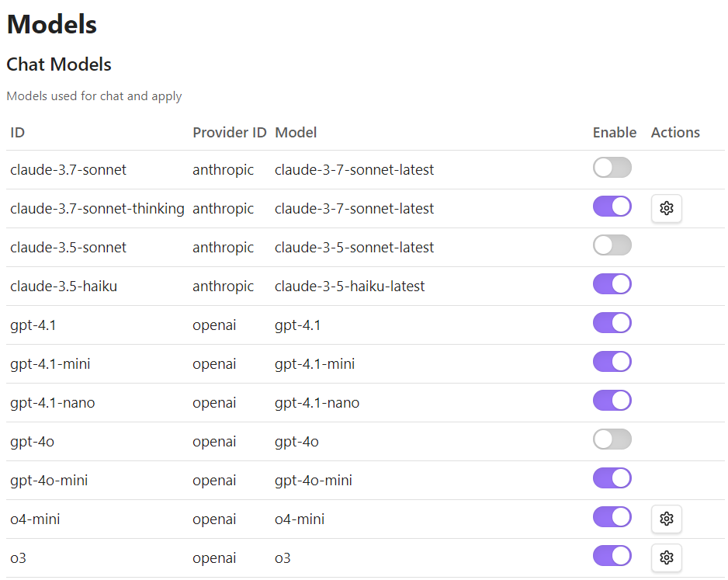Turn off gpt-4.1-nano enable switch
This screenshot has width=728, height=580.
point(612,401)
